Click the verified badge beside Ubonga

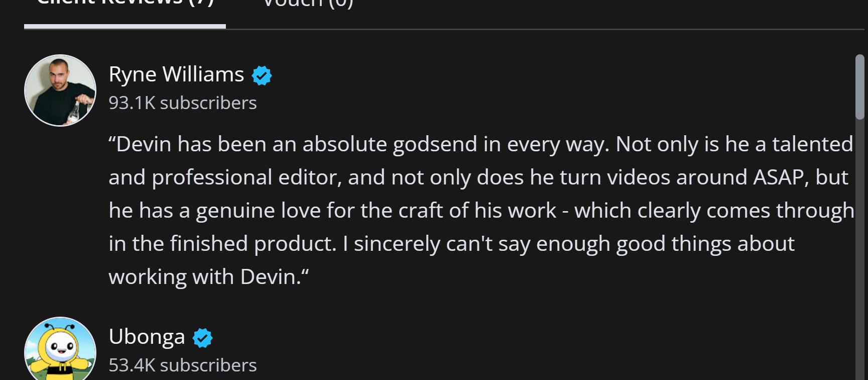[202, 338]
